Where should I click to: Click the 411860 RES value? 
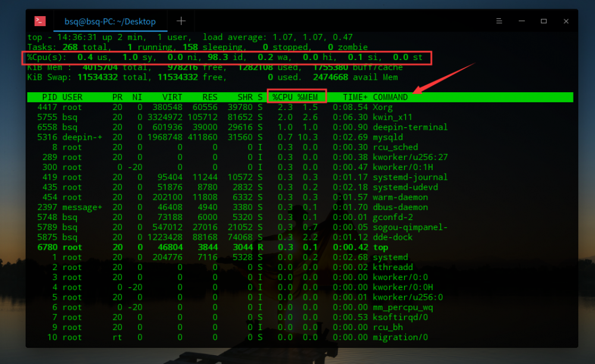(x=203, y=137)
